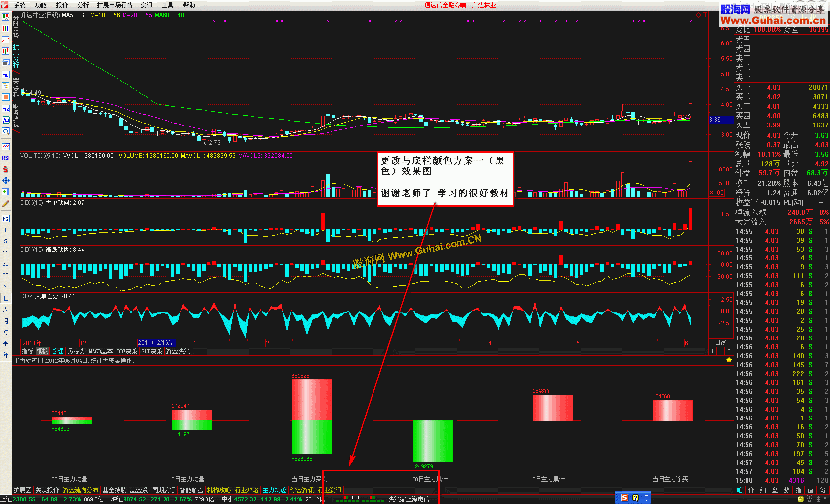This screenshot has height=504, width=830.
Task: Click the line-trend chart sidebar icon
Action: (x=6, y=40)
